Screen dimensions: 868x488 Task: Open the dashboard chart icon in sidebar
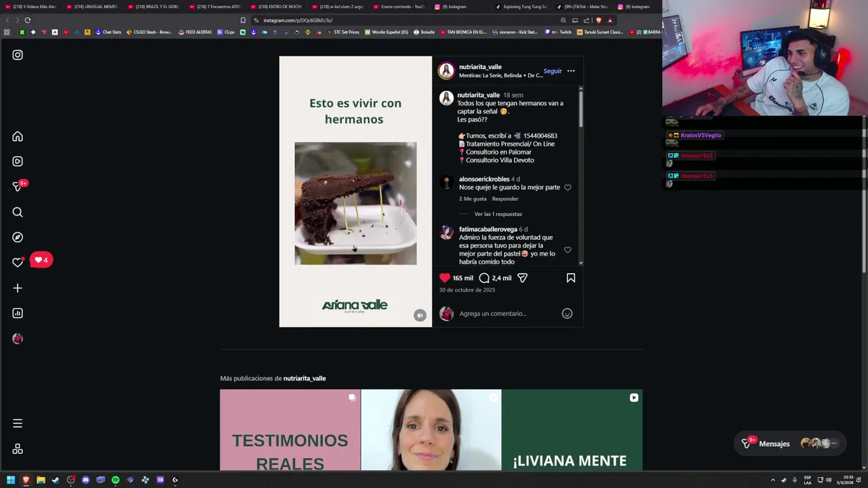click(18, 313)
